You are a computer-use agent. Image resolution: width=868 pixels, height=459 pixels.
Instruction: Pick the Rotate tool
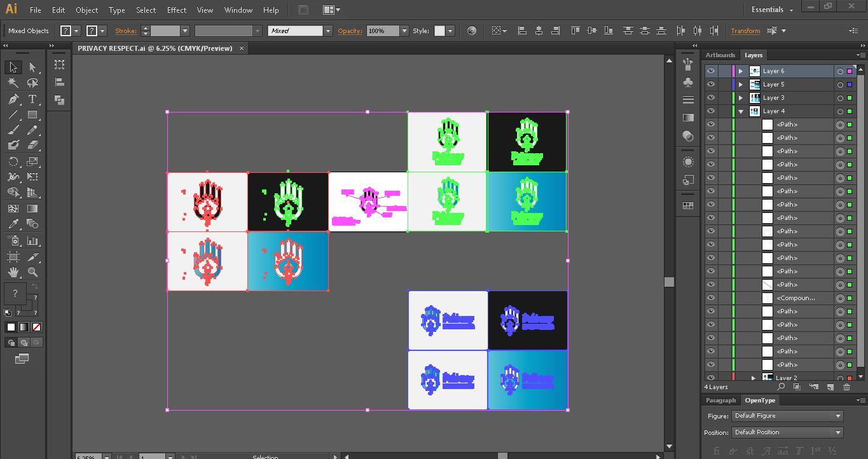(x=13, y=161)
